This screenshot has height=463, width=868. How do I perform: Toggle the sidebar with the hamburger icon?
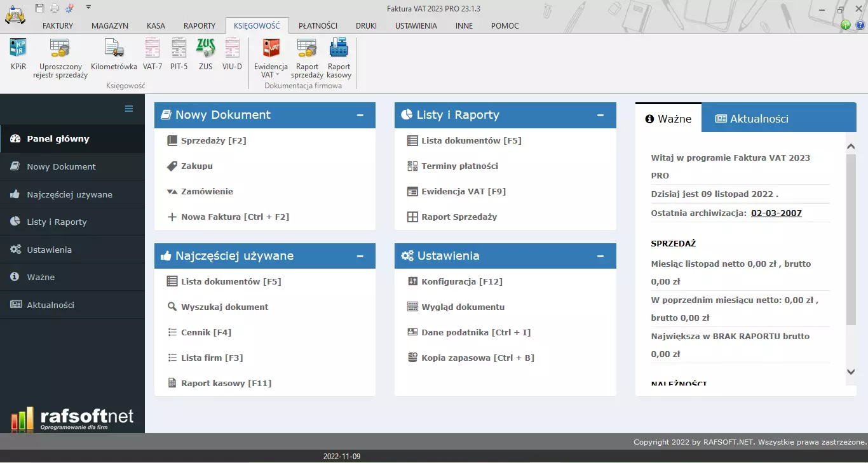click(128, 109)
